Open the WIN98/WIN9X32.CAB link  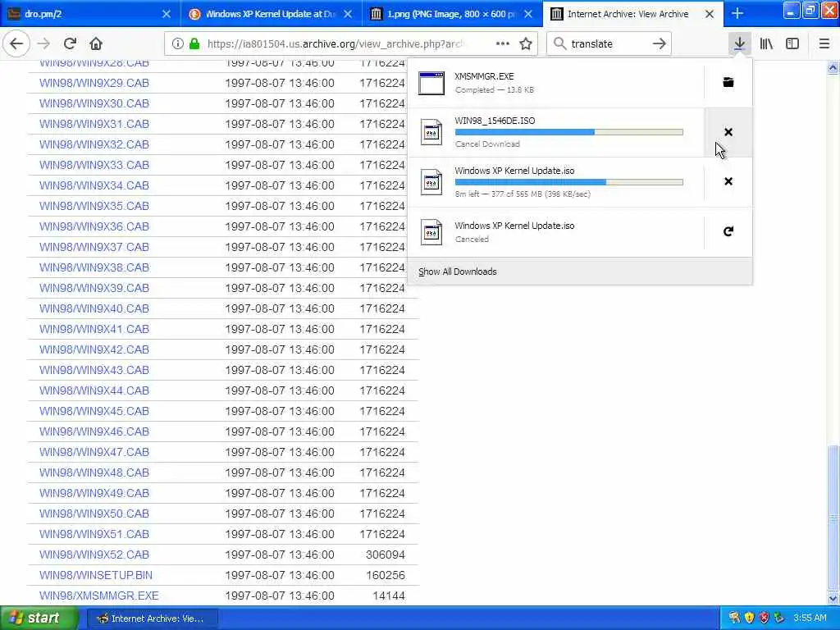click(94, 144)
